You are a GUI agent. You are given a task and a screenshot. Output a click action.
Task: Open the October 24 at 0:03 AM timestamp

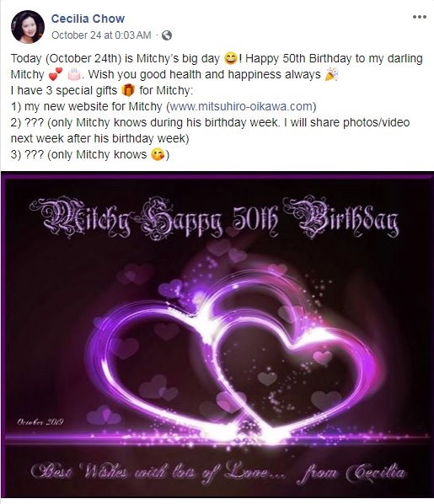click(x=101, y=35)
